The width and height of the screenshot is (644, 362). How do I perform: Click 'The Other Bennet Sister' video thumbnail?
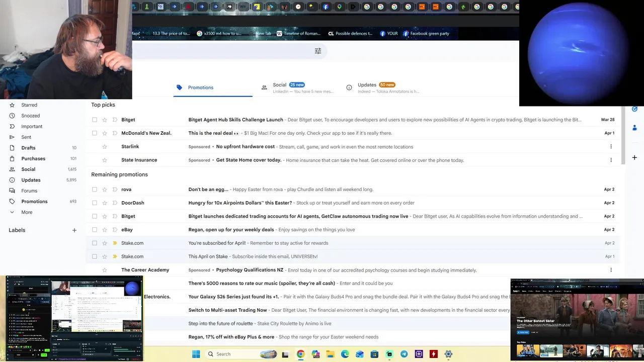click(x=577, y=315)
